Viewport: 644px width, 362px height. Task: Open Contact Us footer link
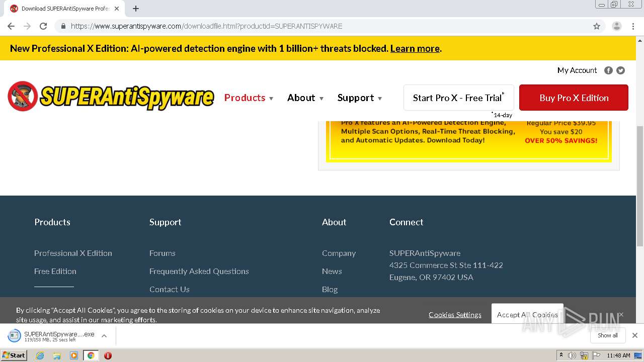coord(170,289)
